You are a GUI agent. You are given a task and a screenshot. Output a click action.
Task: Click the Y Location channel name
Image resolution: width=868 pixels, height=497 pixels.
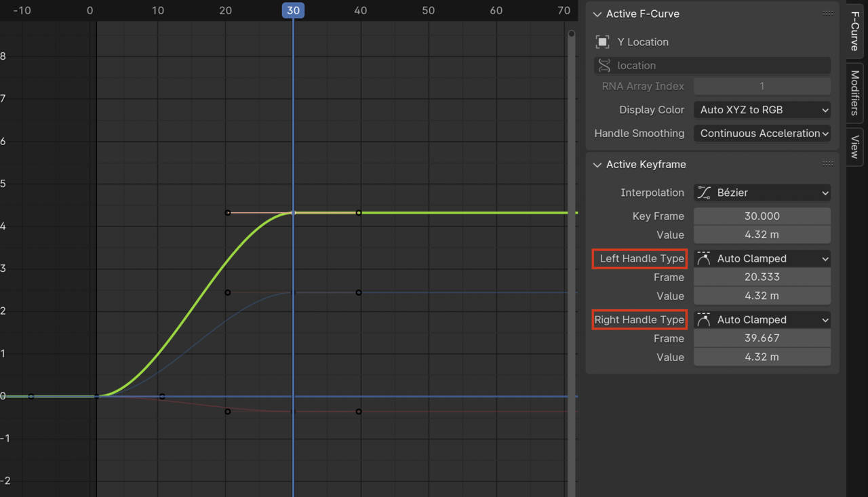[643, 42]
